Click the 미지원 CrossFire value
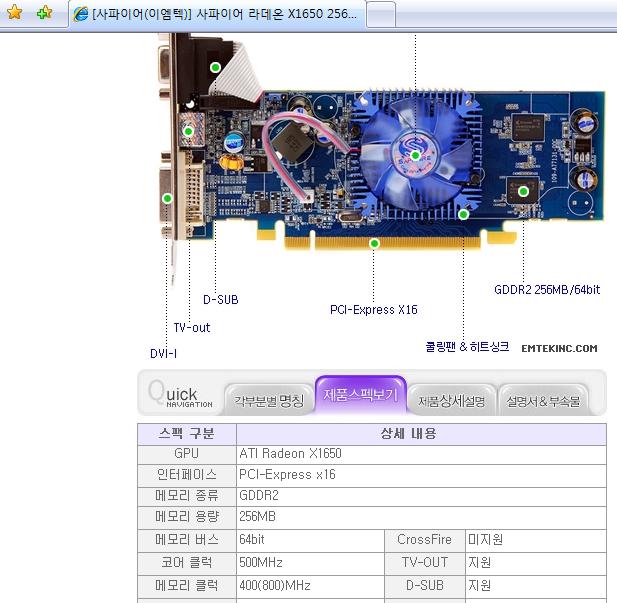Viewport: 617px width, 603px height. click(x=486, y=539)
